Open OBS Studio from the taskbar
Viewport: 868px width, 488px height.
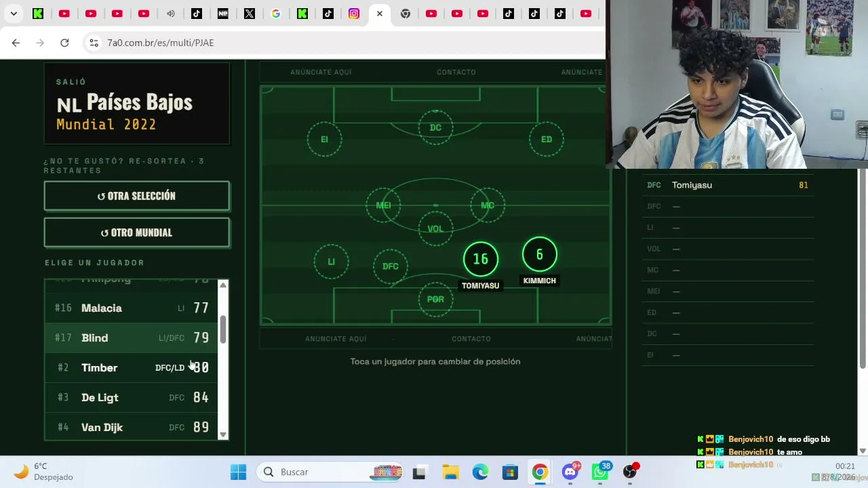point(630,472)
